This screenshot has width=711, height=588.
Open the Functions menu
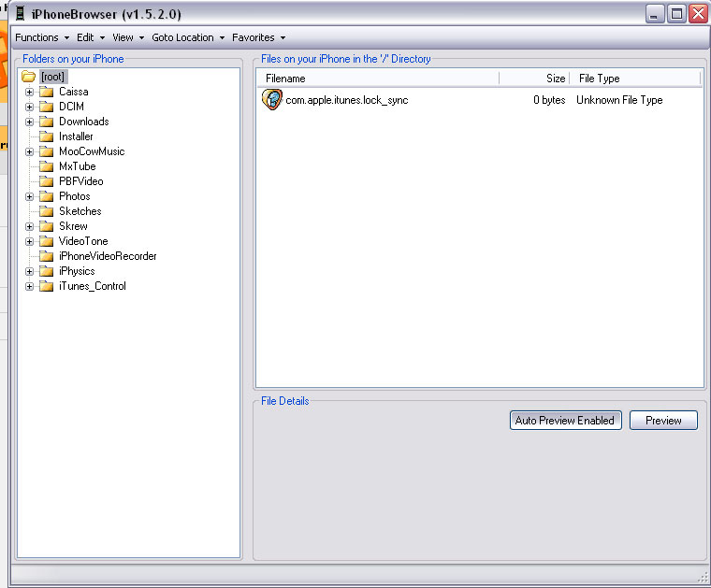(x=42, y=37)
